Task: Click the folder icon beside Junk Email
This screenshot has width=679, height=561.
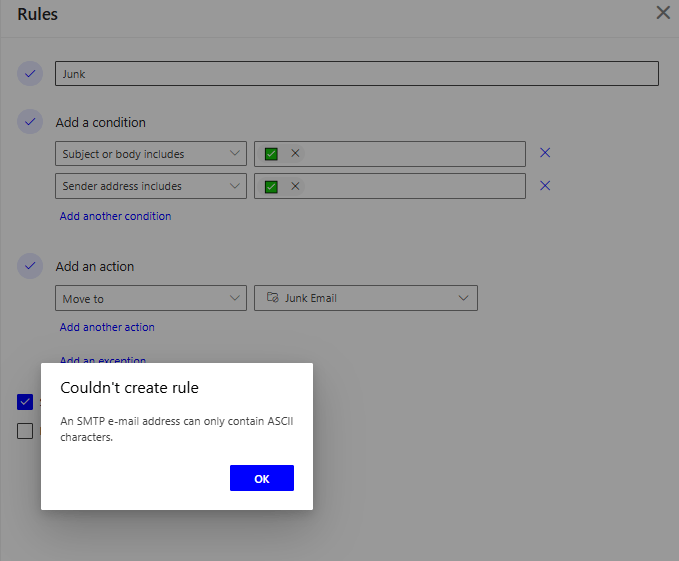Action: [272, 297]
